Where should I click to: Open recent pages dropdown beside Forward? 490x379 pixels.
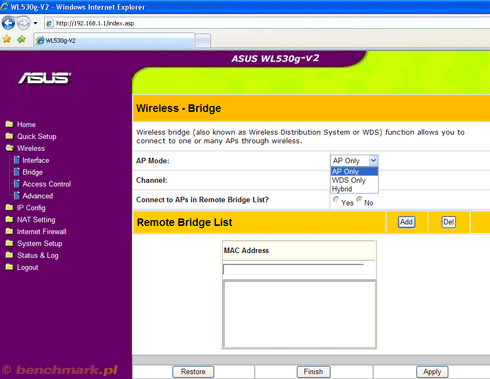tap(35, 23)
